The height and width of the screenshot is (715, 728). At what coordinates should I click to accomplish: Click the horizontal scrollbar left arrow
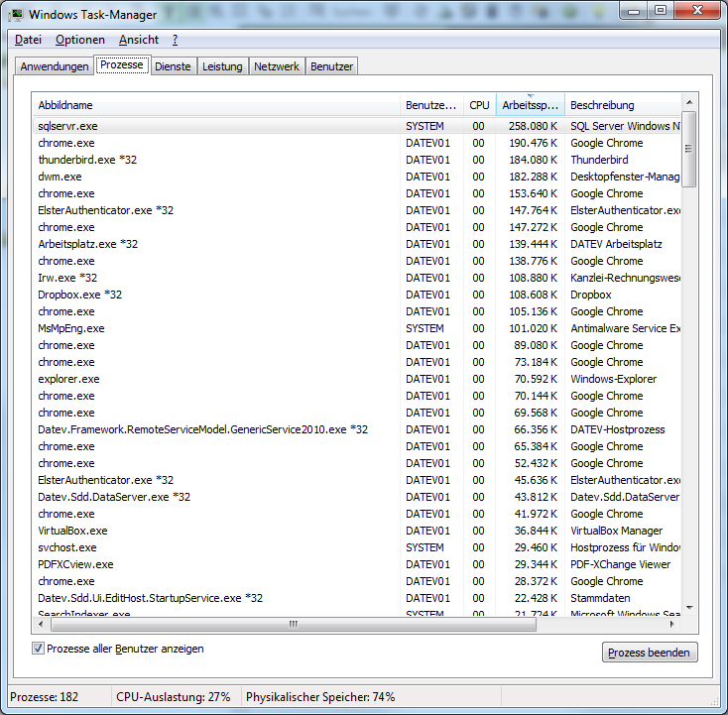click(41, 625)
